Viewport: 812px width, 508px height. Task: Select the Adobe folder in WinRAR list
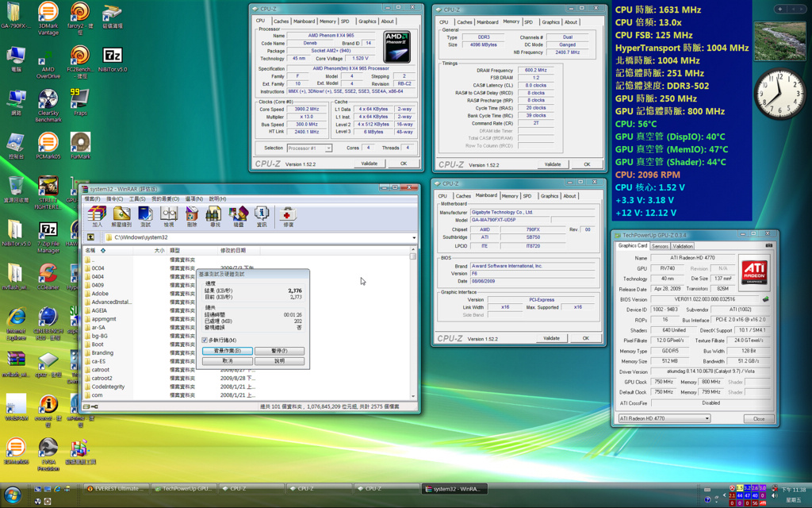(x=100, y=294)
